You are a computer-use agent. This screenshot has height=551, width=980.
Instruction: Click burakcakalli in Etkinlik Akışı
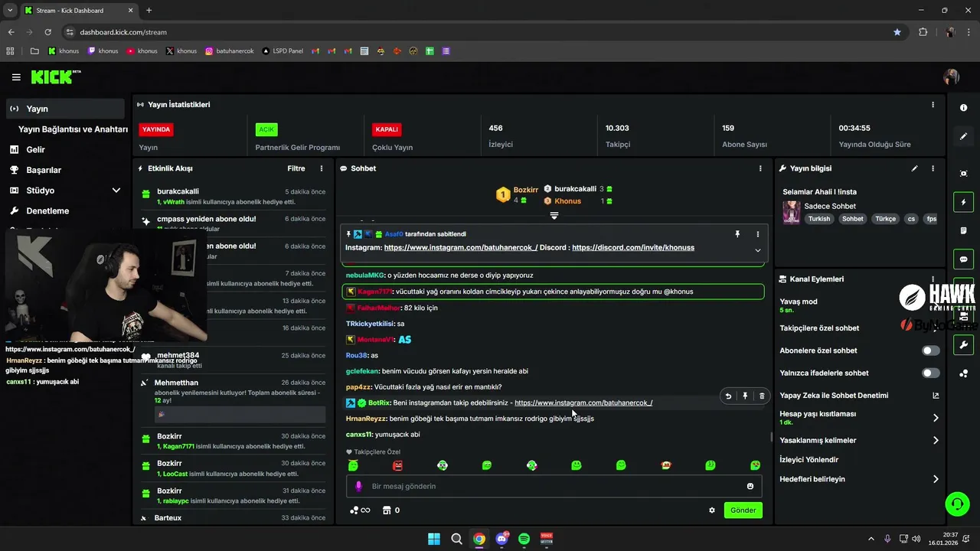[178, 191]
